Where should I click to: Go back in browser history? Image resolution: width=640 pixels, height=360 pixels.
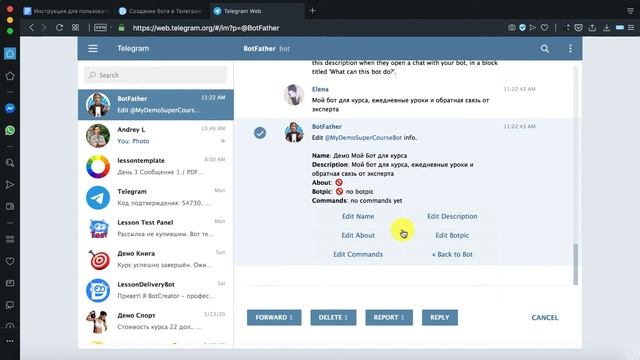click(x=31, y=28)
